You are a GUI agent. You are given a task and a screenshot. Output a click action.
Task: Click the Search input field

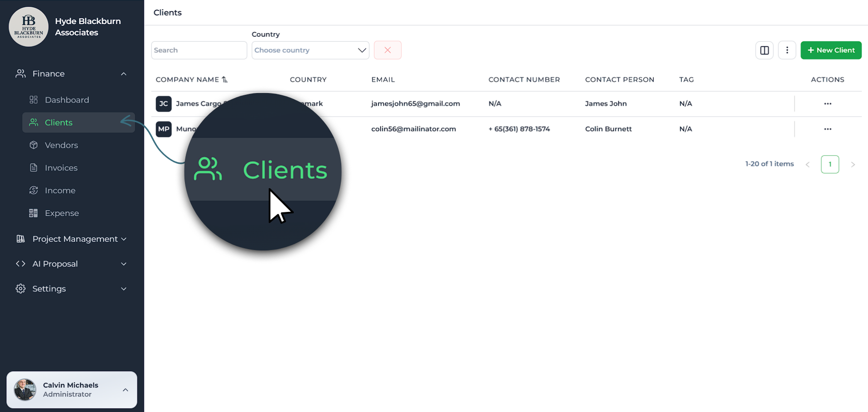tap(199, 50)
